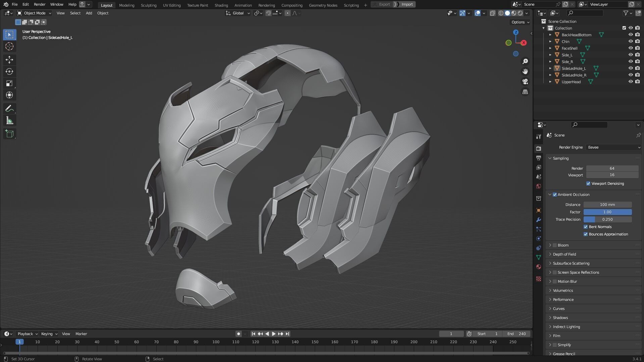Select the Select Box tool

point(9,35)
